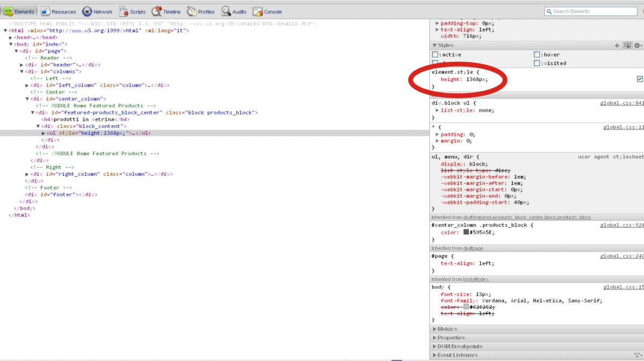Expand the Metrics section
644x361 pixels.
[x=447, y=329]
